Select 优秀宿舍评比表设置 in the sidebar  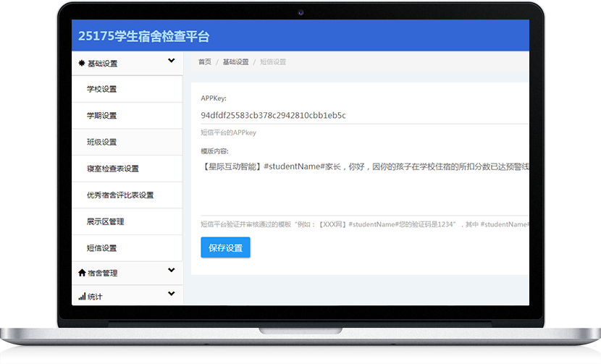120,195
